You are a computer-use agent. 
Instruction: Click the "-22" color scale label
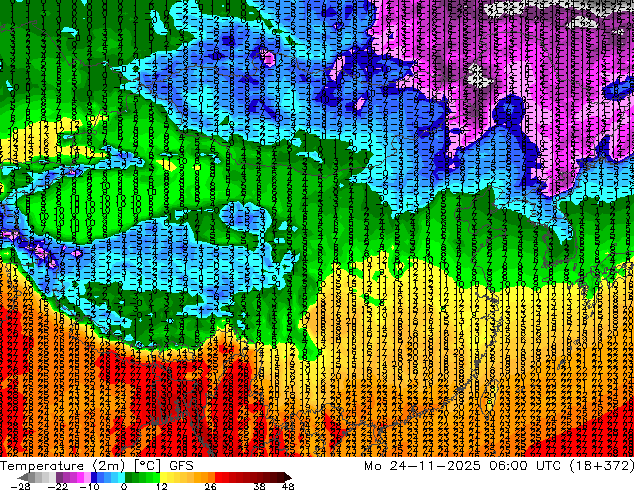[57, 486]
